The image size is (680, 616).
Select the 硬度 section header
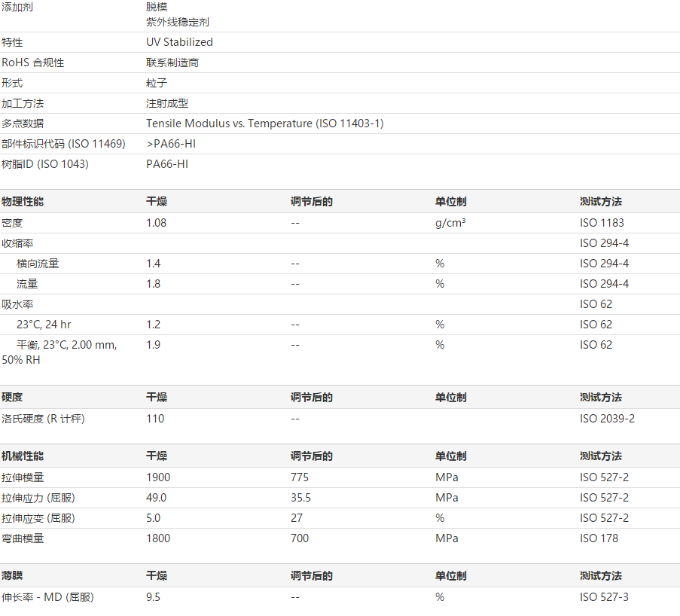click(x=12, y=398)
